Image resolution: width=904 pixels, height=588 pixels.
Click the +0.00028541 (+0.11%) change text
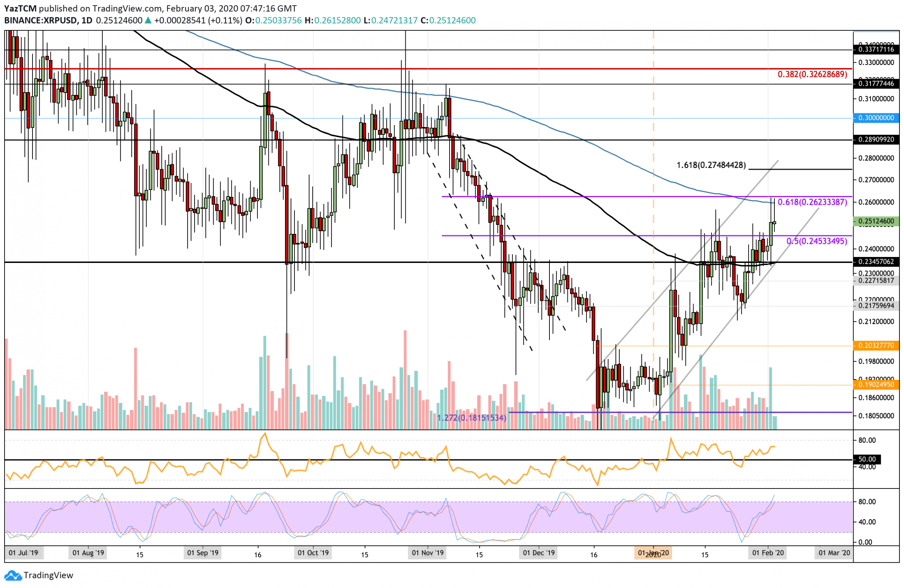coord(197,20)
